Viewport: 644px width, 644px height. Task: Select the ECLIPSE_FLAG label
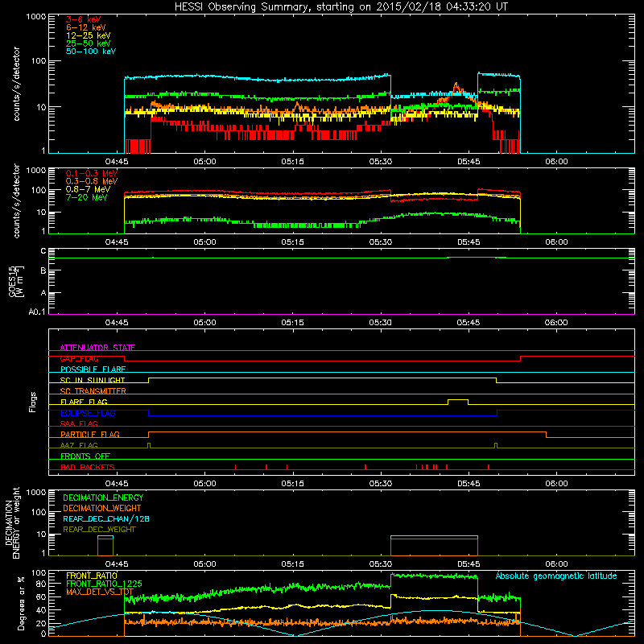click(x=88, y=413)
